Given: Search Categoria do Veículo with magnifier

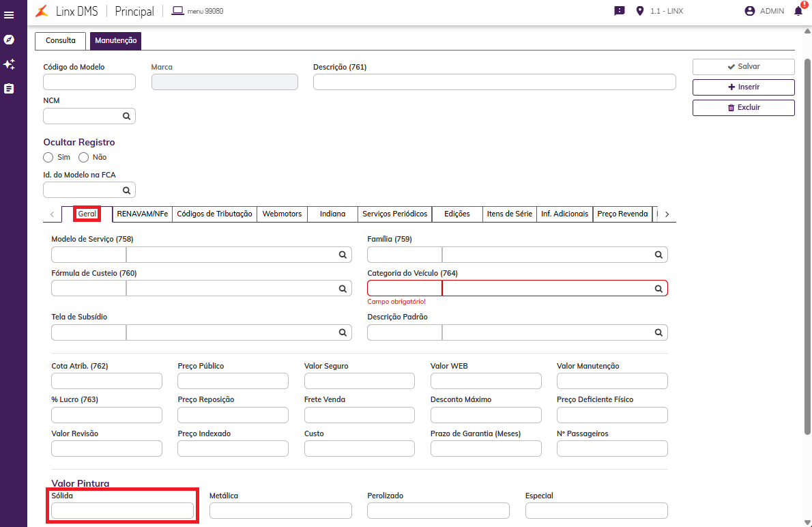Looking at the screenshot, I should click(x=658, y=289).
